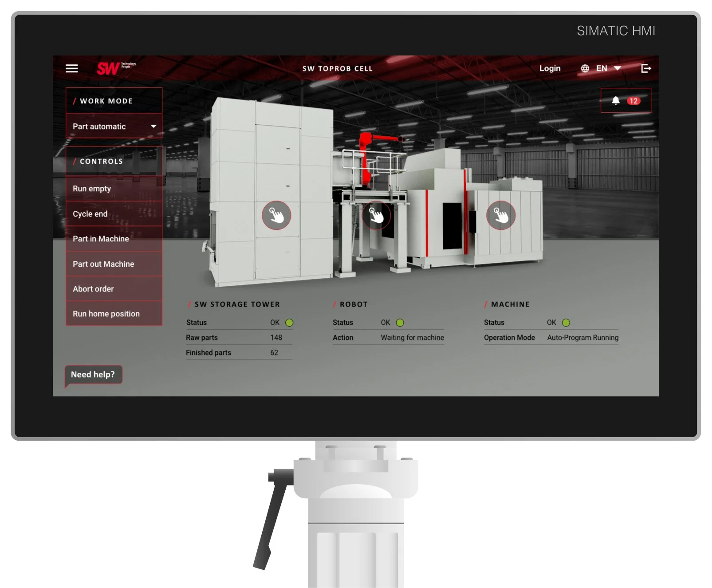Click the Finished parts value 62
The width and height of the screenshot is (712, 588).
(x=274, y=353)
